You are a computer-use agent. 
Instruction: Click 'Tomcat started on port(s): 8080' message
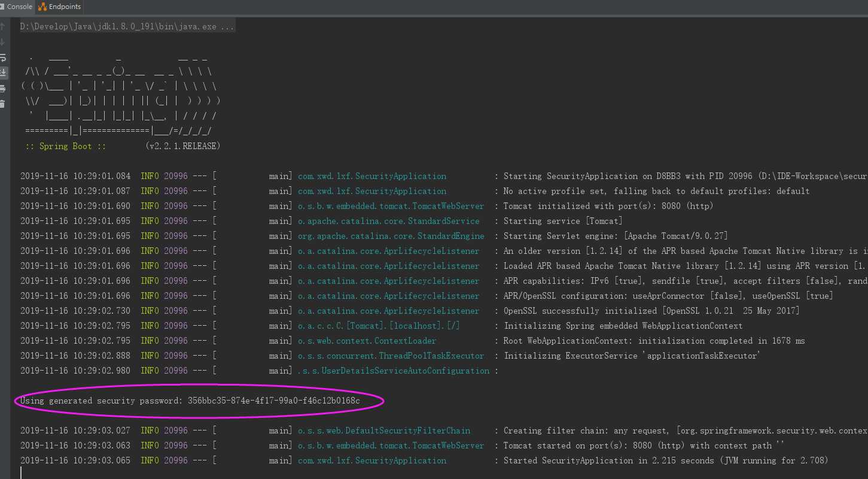coord(644,445)
